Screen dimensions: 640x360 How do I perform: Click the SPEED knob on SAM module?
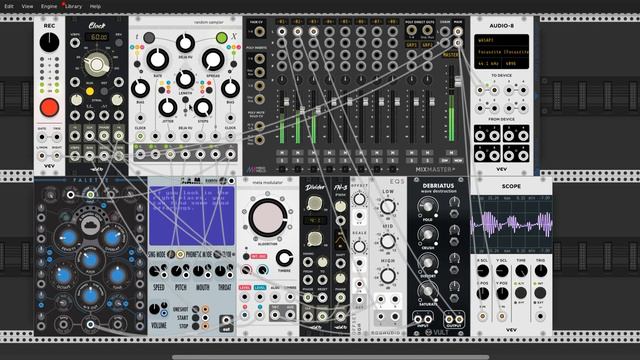154,271
